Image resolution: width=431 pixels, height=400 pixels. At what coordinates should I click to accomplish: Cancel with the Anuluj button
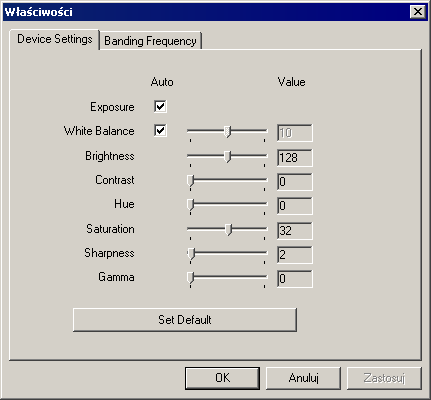pos(303,378)
